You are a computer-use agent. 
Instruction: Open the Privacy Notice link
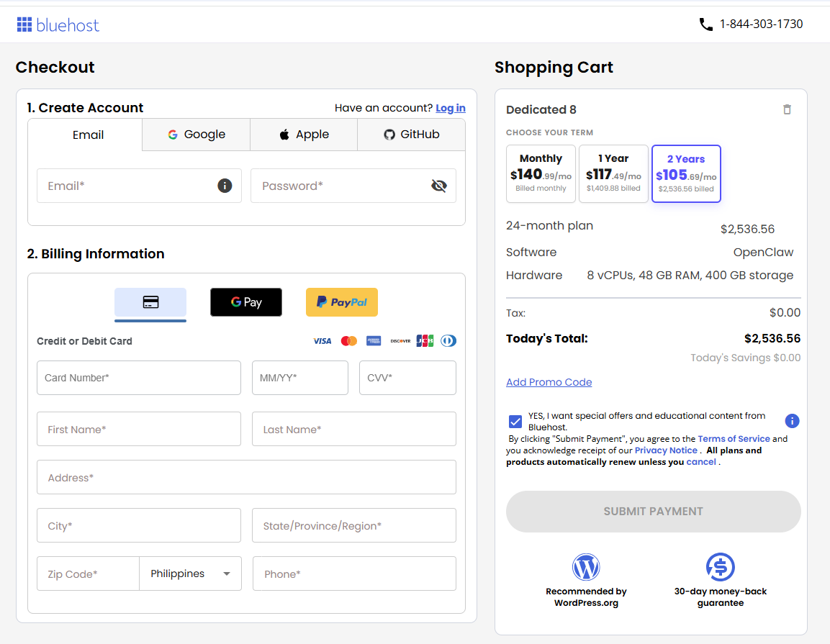[x=666, y=450]
